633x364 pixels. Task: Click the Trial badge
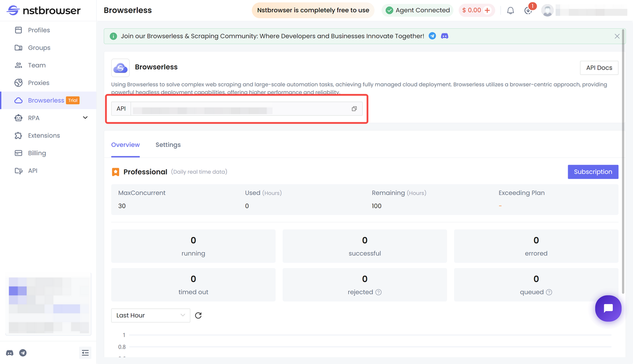tap(73, 100)
